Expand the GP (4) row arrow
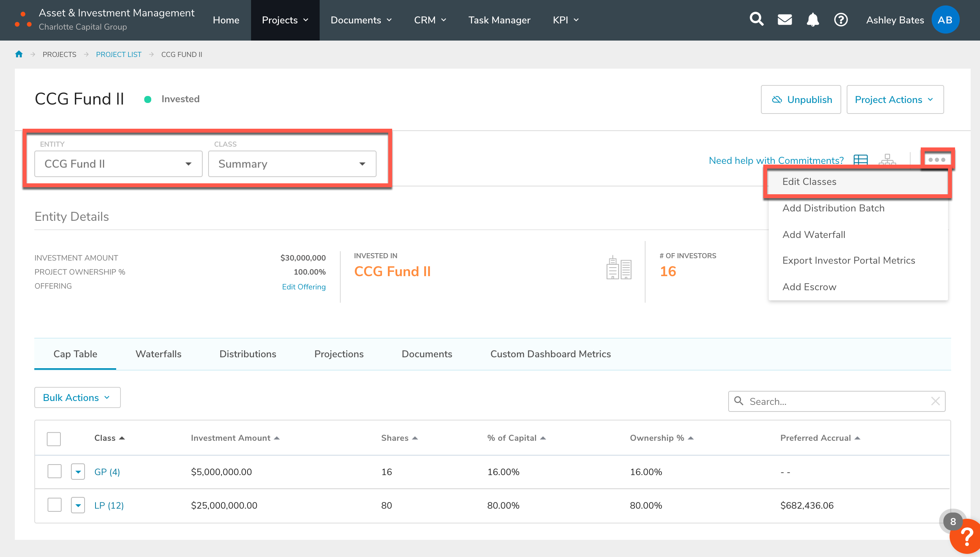980x557 pixels. tap(78, 472)
